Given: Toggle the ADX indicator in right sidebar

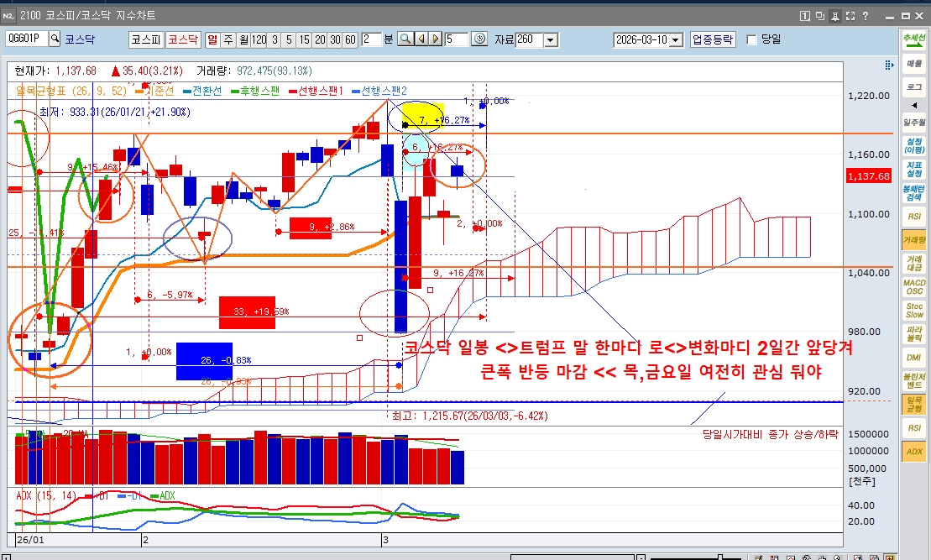Looking at the screenshot, I should pos(914,452).
